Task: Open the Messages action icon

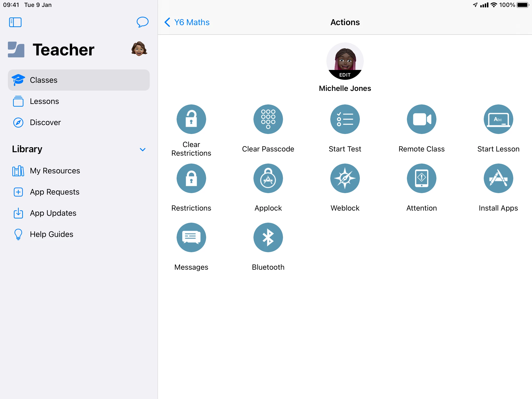Action: 191,237
